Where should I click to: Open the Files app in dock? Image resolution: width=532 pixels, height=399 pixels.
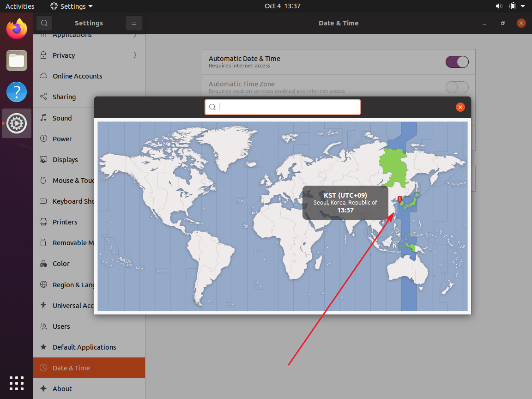(x=17, y=60)
